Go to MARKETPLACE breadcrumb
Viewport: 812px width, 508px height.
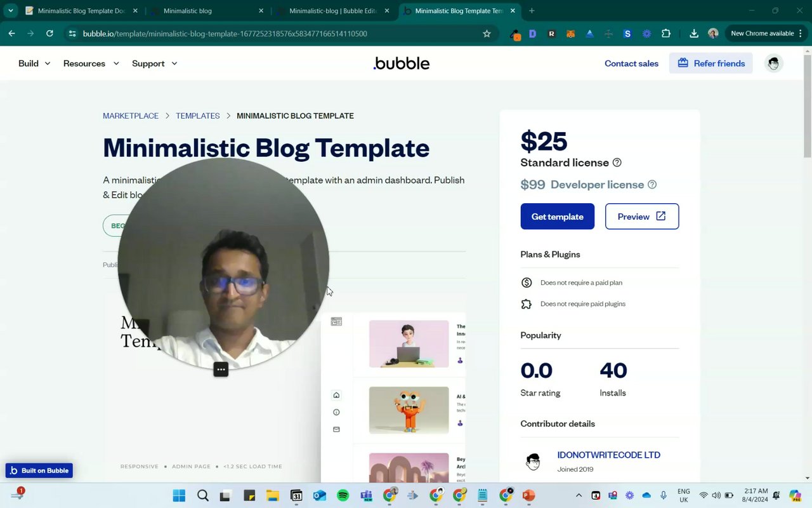click(x=131, y=116)
